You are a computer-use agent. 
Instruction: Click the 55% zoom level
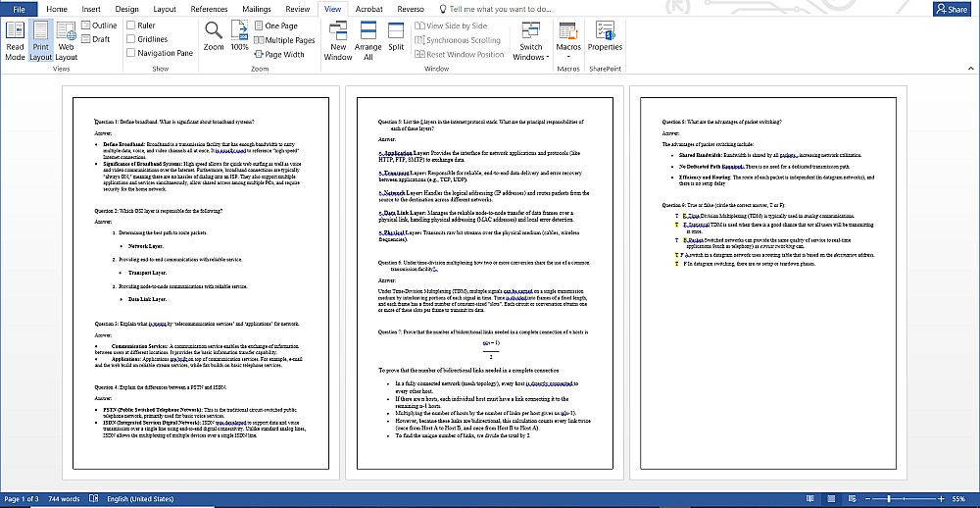pyautogui.click(x=958, y=498)
